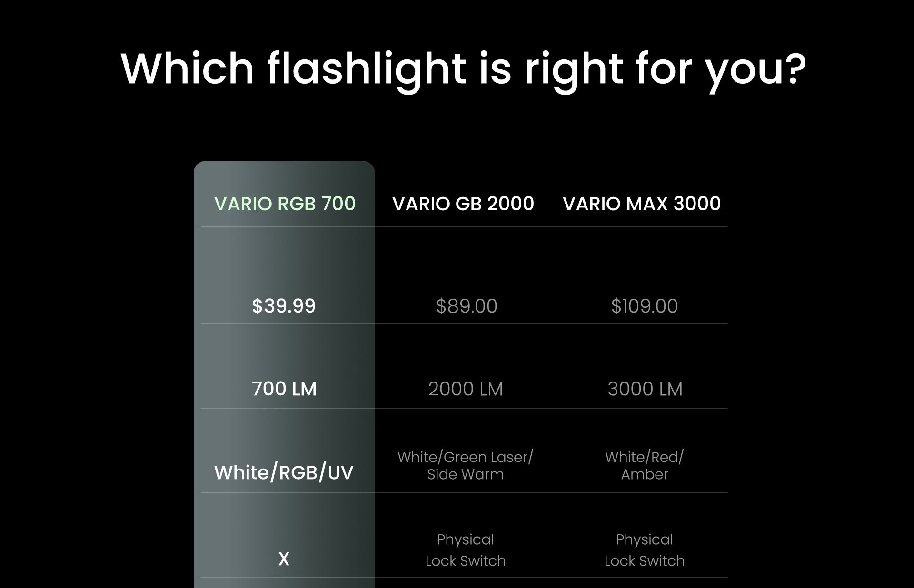Click the White/Red/Amber light modes cell

(x=645, y=466)
